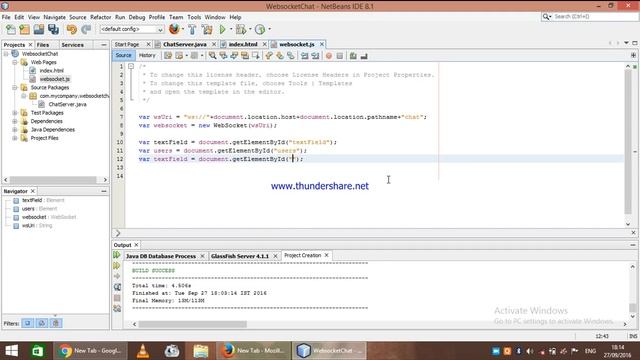This screenshot has height=360, width=640.
Task: Collapse the Source Packages folder
Action: pyautogui.click(x=15, y=88)
